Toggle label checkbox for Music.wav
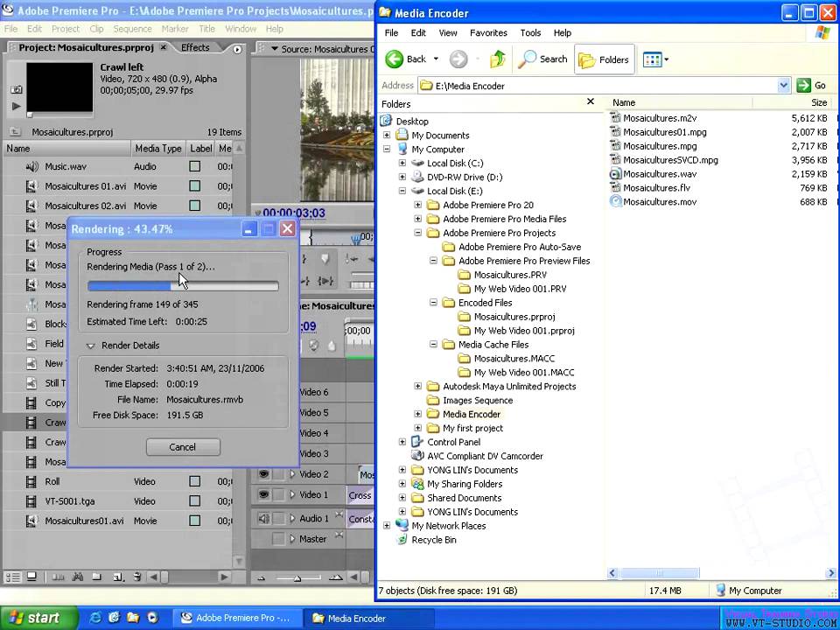 point(195,166)
